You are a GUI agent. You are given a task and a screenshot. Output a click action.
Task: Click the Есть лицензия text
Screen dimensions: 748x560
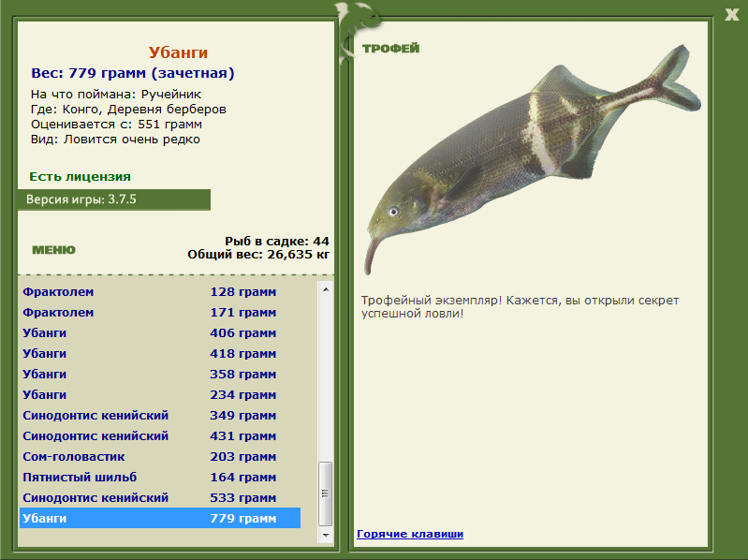81,176
